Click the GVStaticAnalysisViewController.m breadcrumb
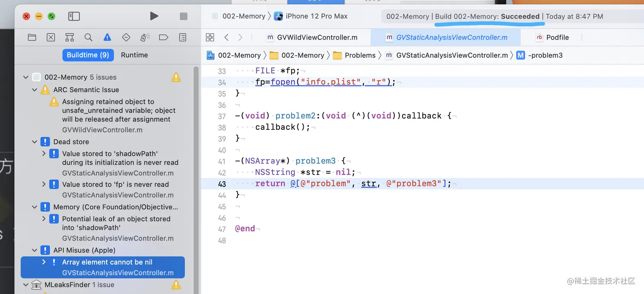Viewport: 644px width, 294px height. 446,55
